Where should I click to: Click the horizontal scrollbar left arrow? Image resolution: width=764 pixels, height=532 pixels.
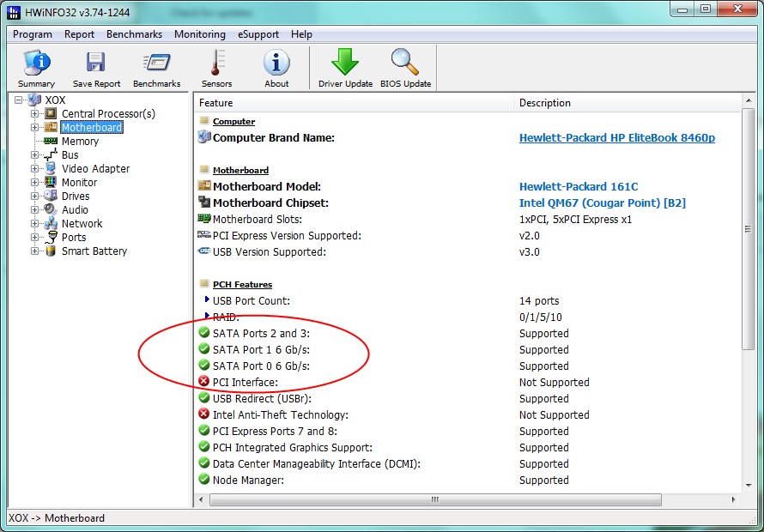tap(201, 499)
